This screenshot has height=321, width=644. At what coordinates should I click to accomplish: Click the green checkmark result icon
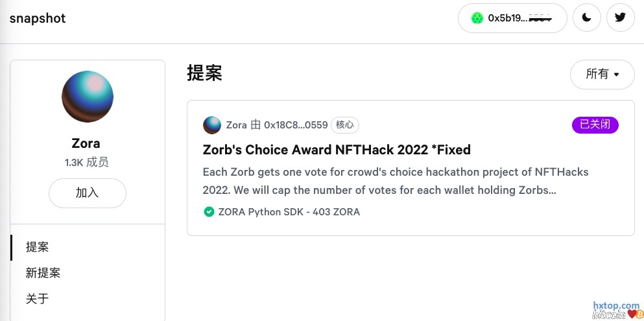point(209,212)
